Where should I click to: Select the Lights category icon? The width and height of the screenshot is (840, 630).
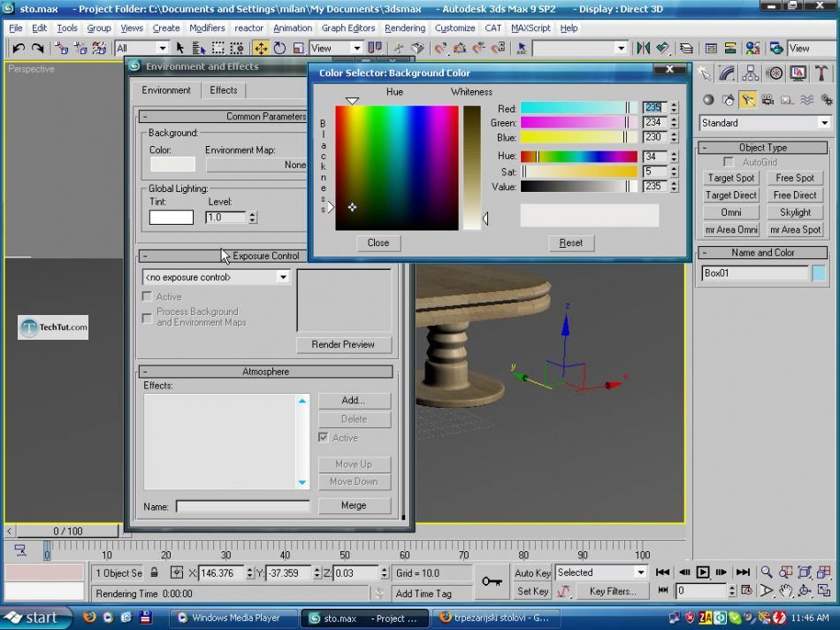pyautogui.click(x=748, y=100)
